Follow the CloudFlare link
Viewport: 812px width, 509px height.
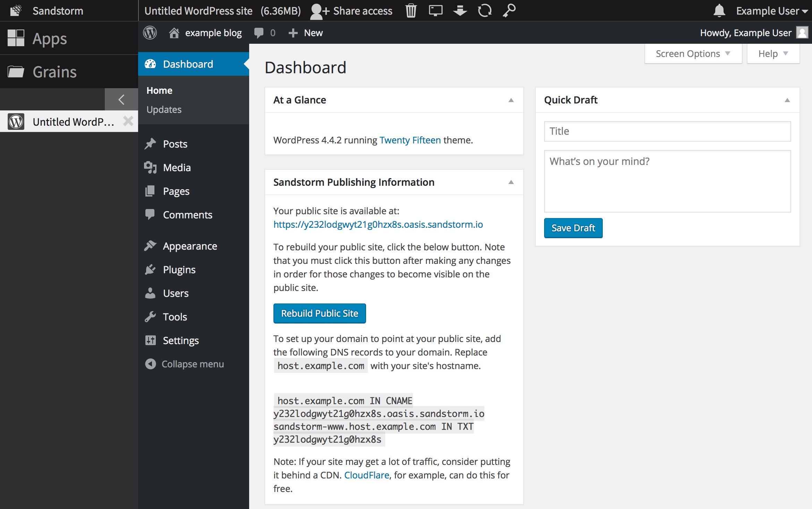(366, 475)
